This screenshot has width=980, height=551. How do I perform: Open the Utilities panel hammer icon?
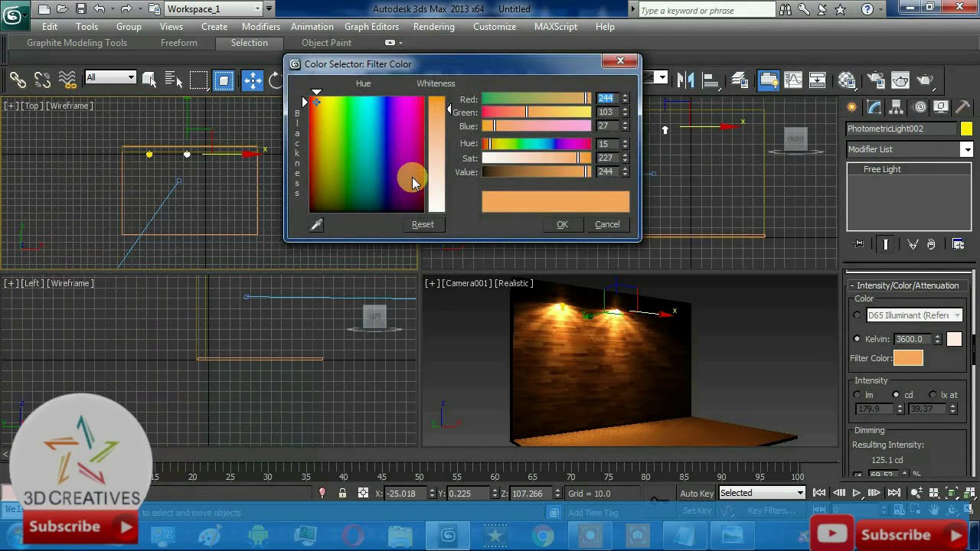[963, 107]
